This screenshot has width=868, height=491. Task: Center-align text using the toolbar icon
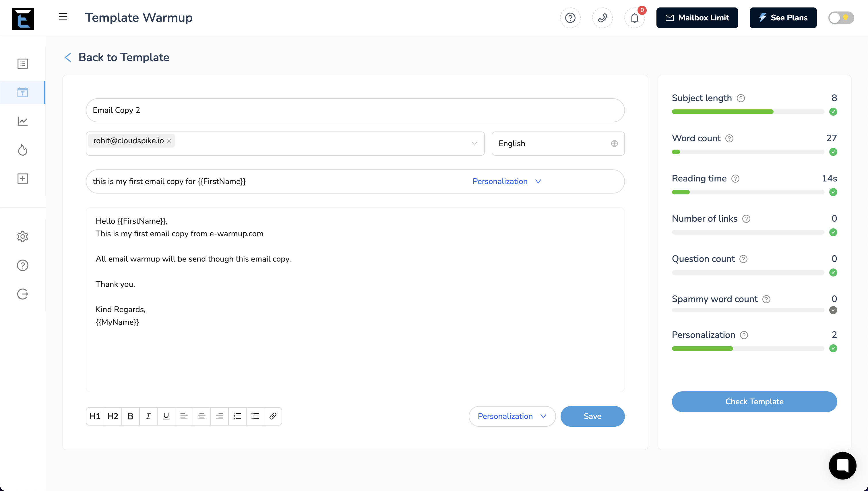201,416
